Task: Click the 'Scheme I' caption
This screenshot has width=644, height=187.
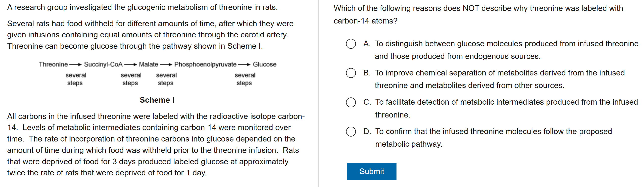Action: pos(157,100)
